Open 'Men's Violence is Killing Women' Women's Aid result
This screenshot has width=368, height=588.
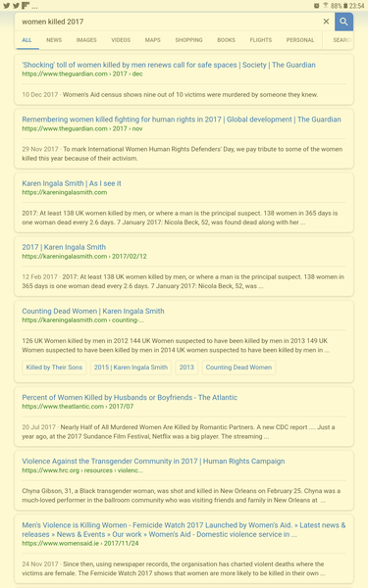point(184,529)
